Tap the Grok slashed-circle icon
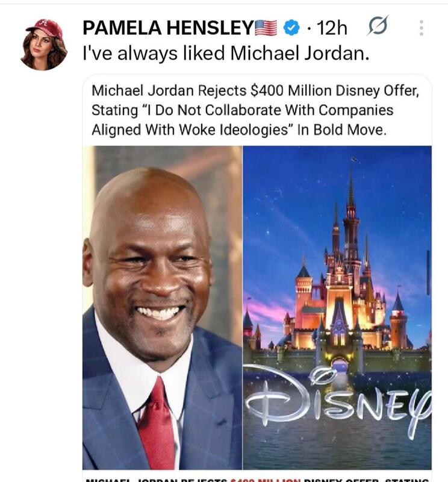The width and height of the screenshot is (448, 482). coord(378,26)
